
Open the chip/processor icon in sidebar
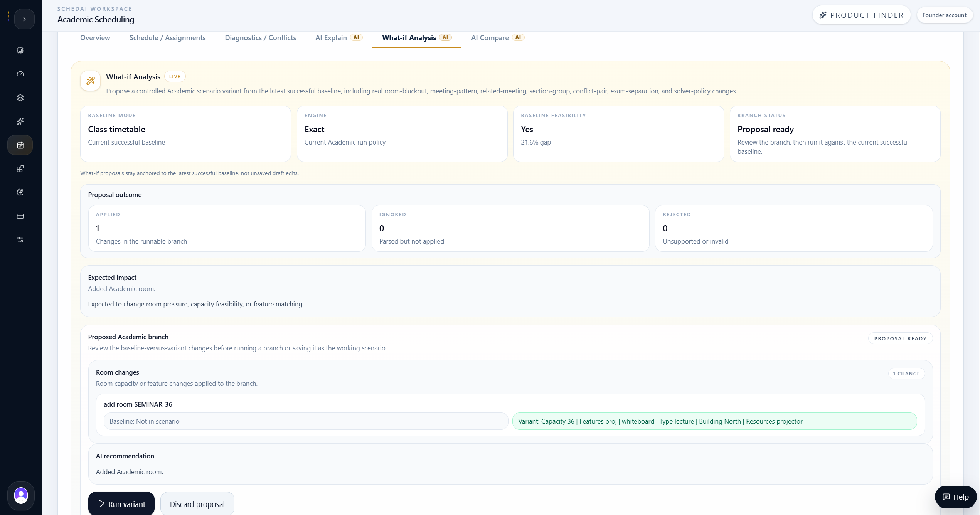20,50
